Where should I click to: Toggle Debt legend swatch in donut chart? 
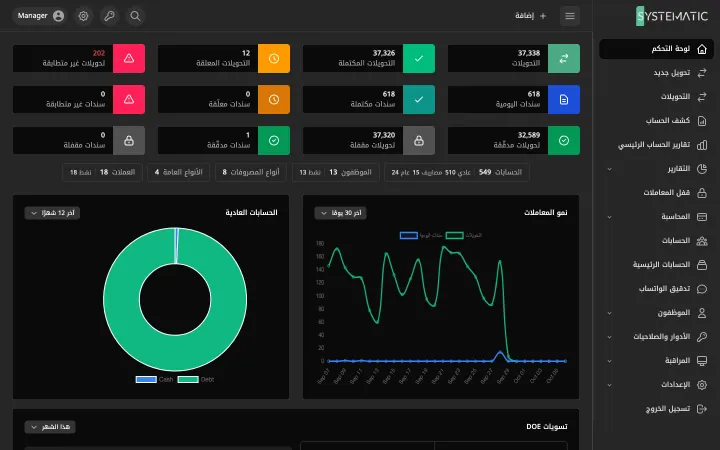[x=188, y=379]
